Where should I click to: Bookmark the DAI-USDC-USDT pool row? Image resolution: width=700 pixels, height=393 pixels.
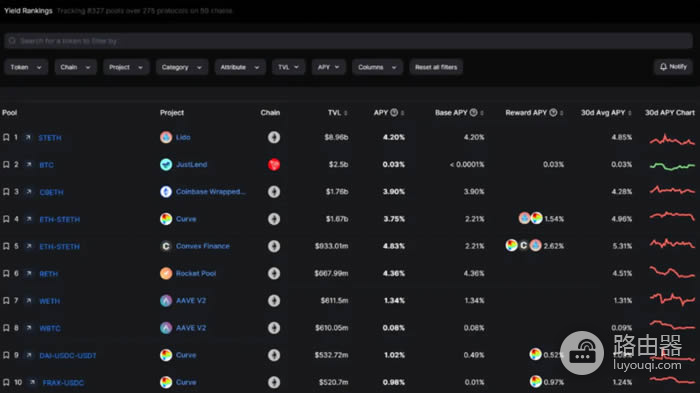(6, 355)
